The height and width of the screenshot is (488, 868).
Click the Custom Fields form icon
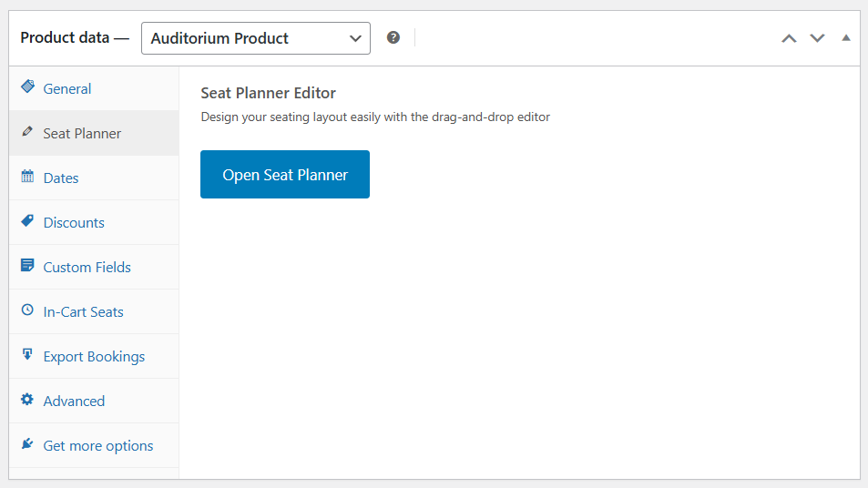(27, 266)
